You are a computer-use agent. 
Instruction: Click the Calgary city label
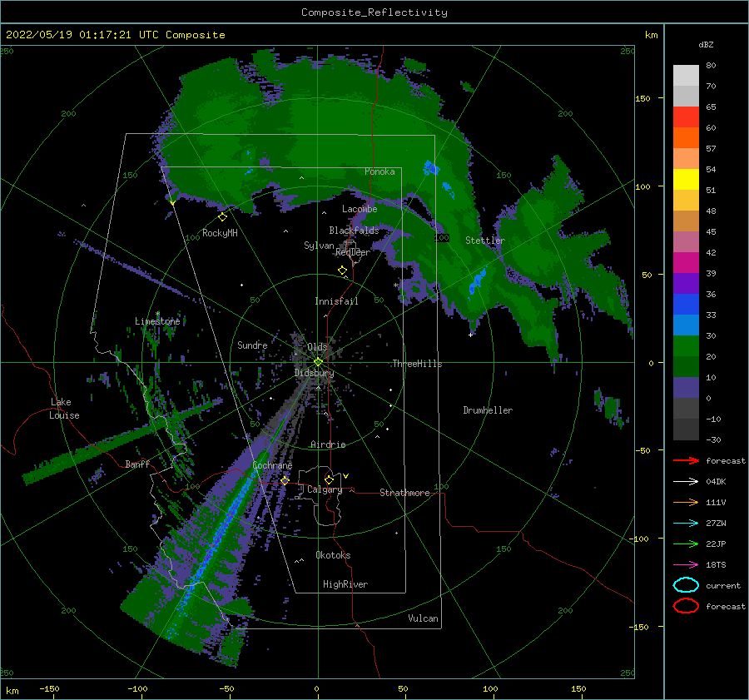(x=325, y=489)
